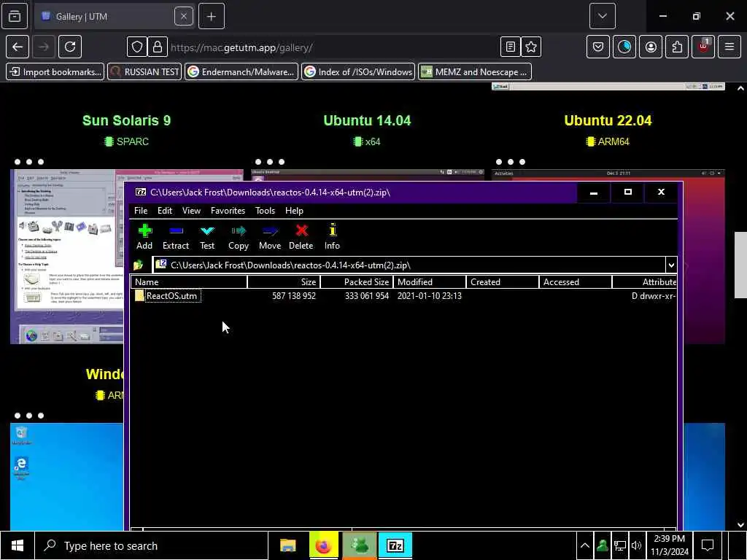Open File Explorer from taskbar
This screenshot has height=560, width=747.
tap(287, 545)
